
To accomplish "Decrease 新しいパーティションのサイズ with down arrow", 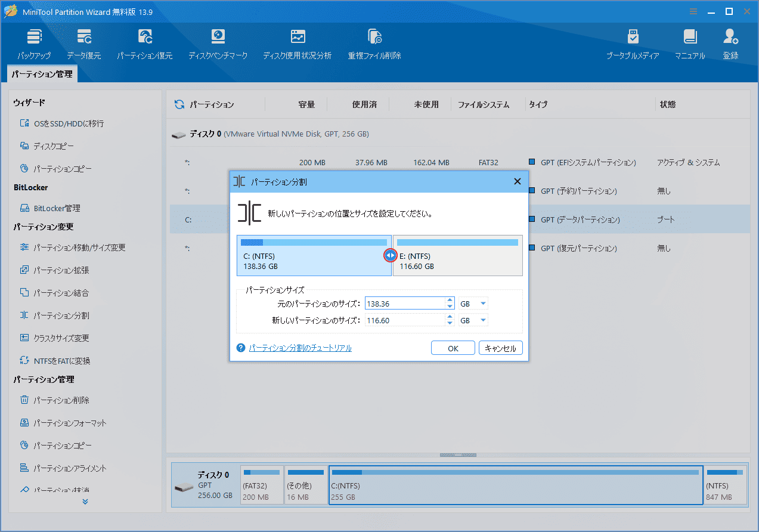I will [450, 323].
